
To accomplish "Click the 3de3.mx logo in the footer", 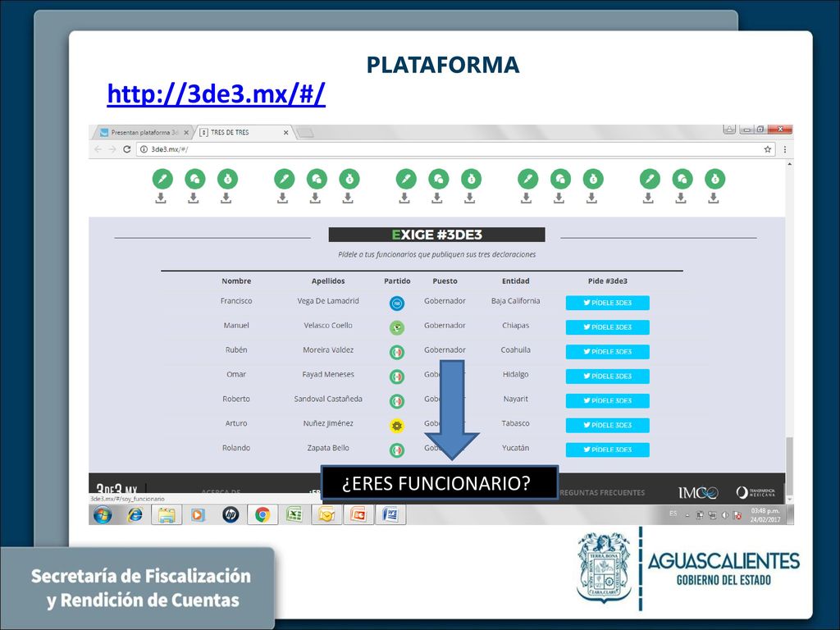I will click(116, 489).
